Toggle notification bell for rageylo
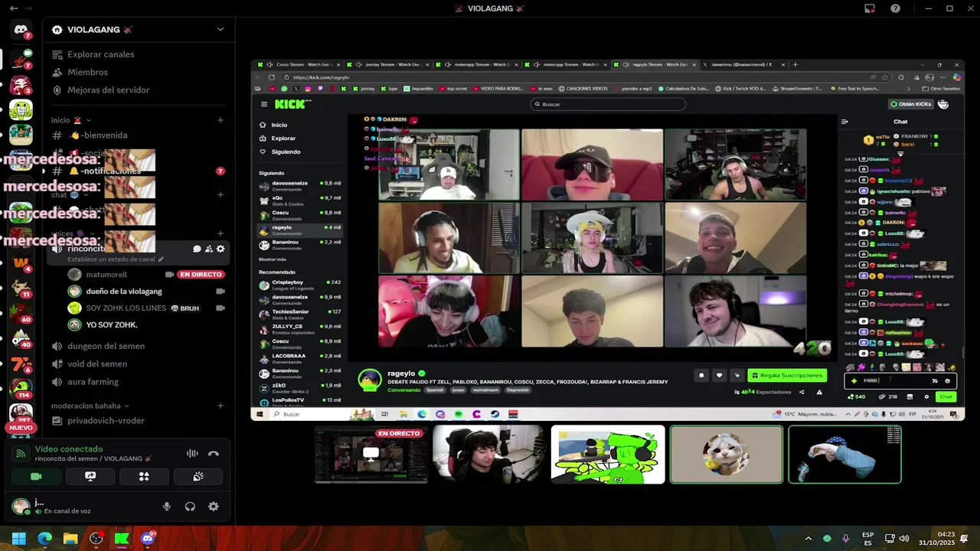The width and height of the screenshot is (980, 551). click(x=701, y=376)
